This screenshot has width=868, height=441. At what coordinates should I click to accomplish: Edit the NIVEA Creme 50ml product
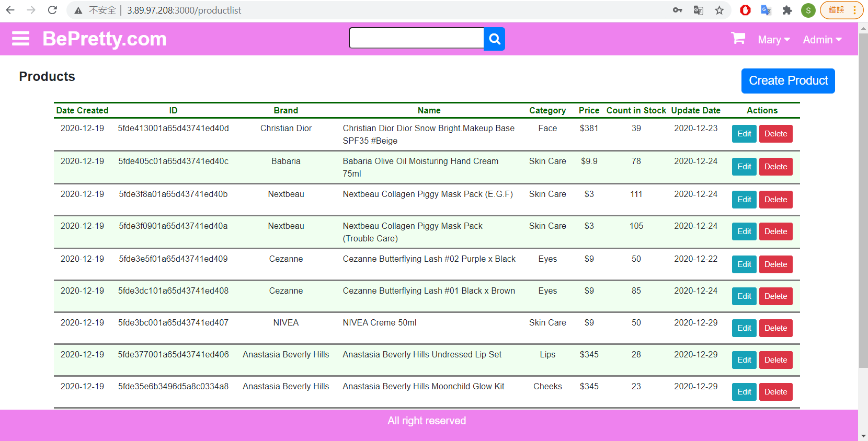coord(744,328)
